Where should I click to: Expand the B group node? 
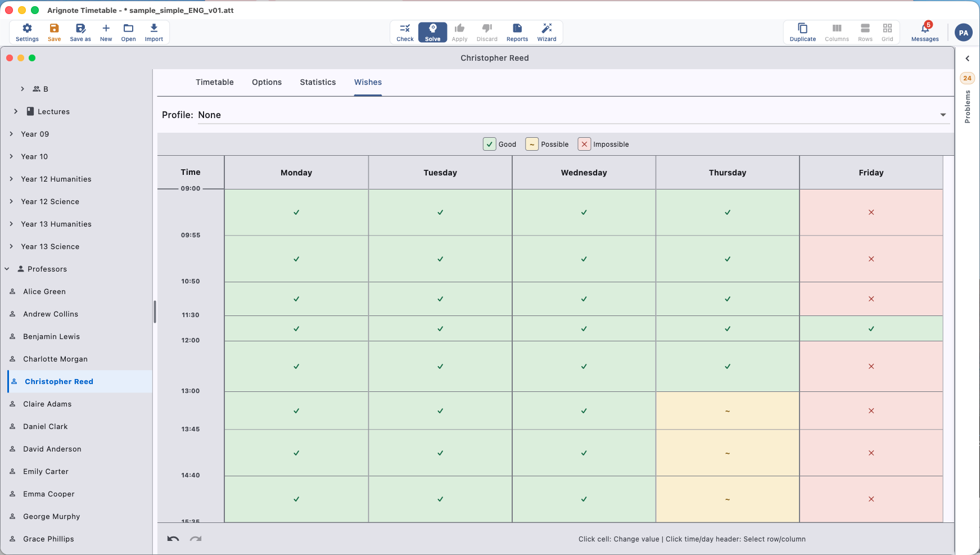coord(22,89)
